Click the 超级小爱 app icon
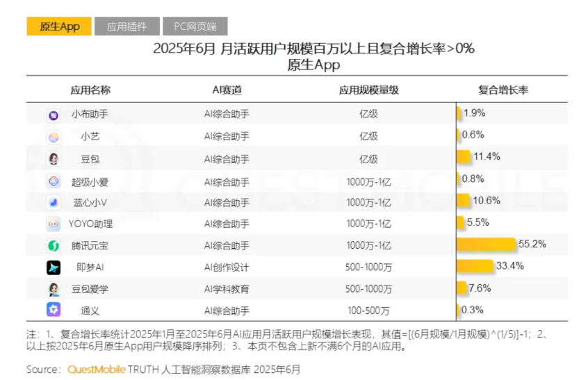The image size is (588, 380). [54, 181]
